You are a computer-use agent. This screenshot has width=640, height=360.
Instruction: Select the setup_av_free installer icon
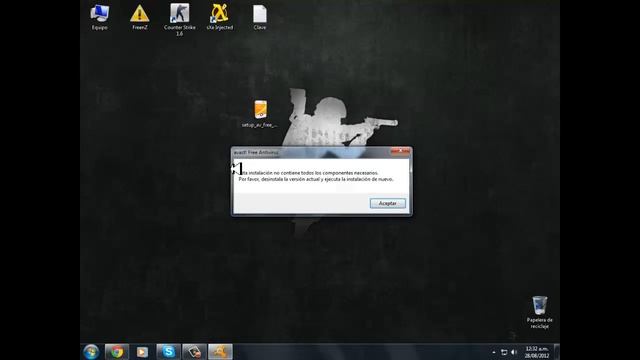pyautogui.click(x=260, y=114)
